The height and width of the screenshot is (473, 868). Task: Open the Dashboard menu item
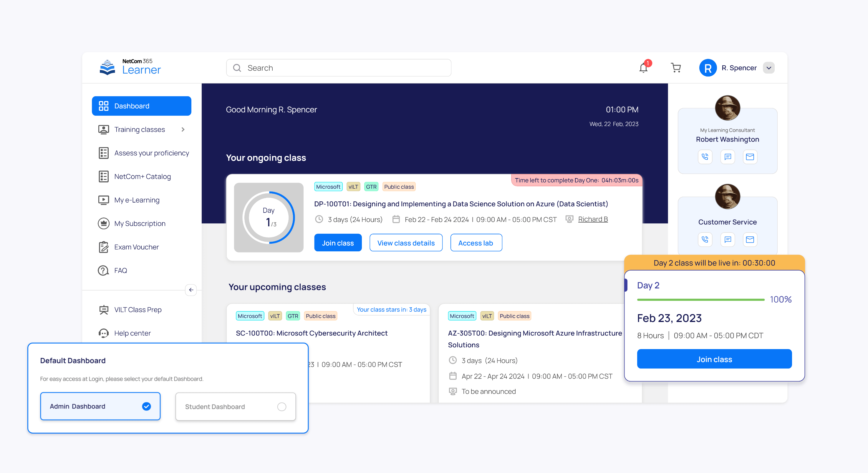pyautogui.click(x=142, y=106)
